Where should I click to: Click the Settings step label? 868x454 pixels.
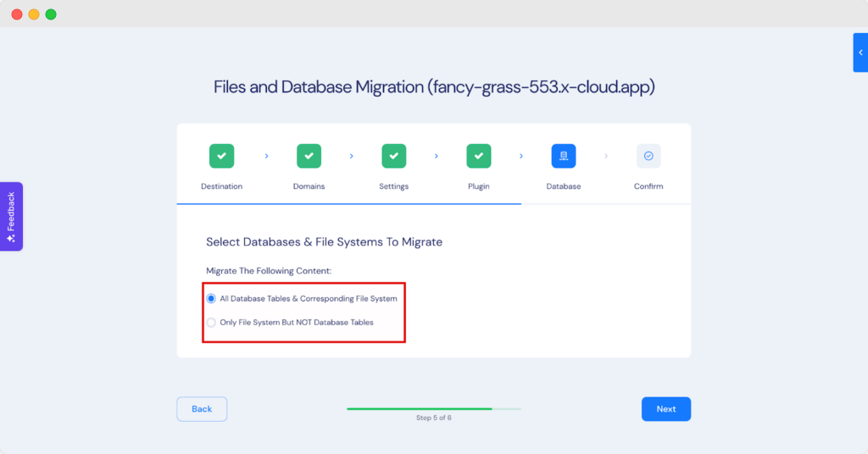(x=393, y=186)
